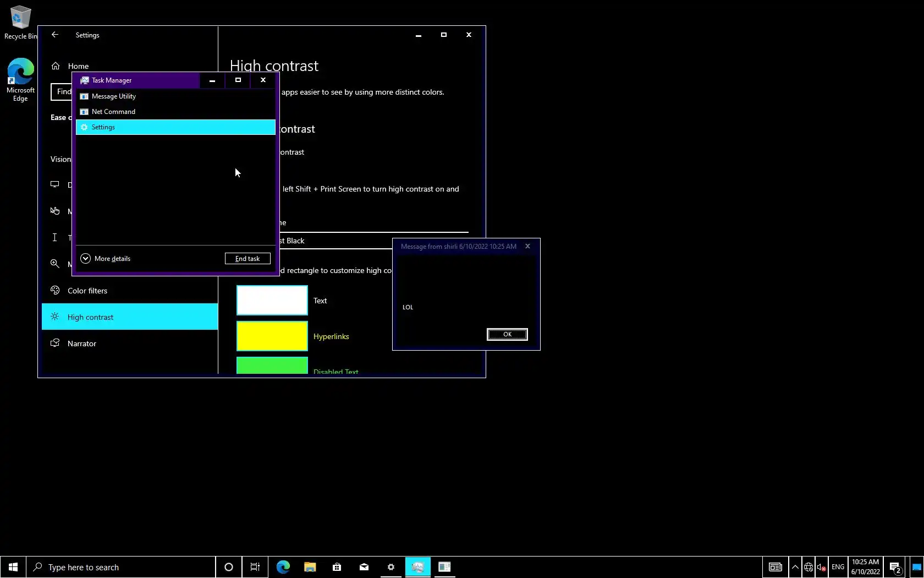Go back using the Settings back arrow
Image resolution: width=924 pixels, height=578 pixels.
(x=55, y=35)
